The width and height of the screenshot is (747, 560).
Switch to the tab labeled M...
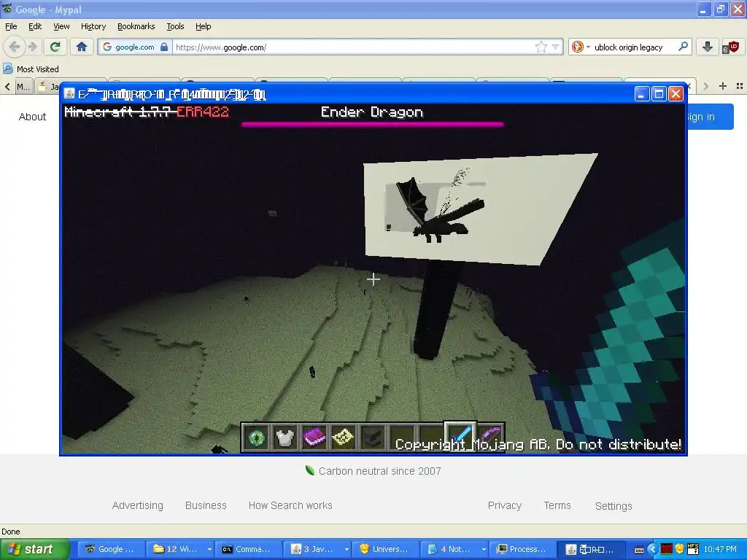(23, 86)
